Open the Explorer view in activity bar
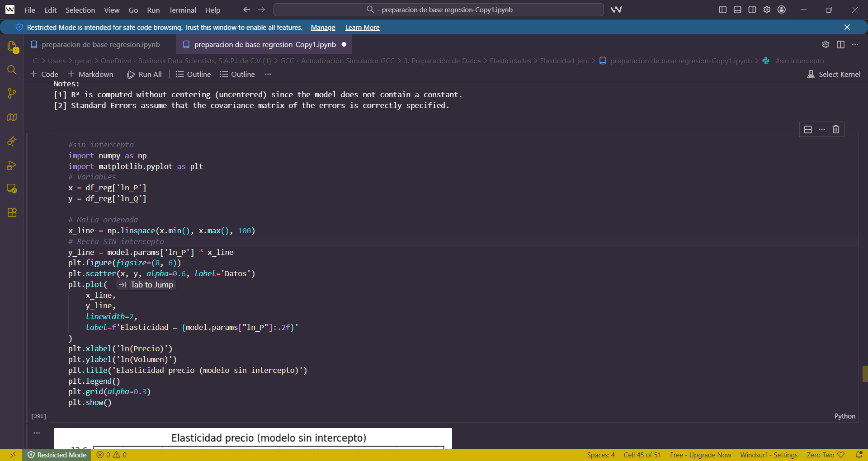The image size is (868, 461). pyautogui.click(x=12, y=47)
